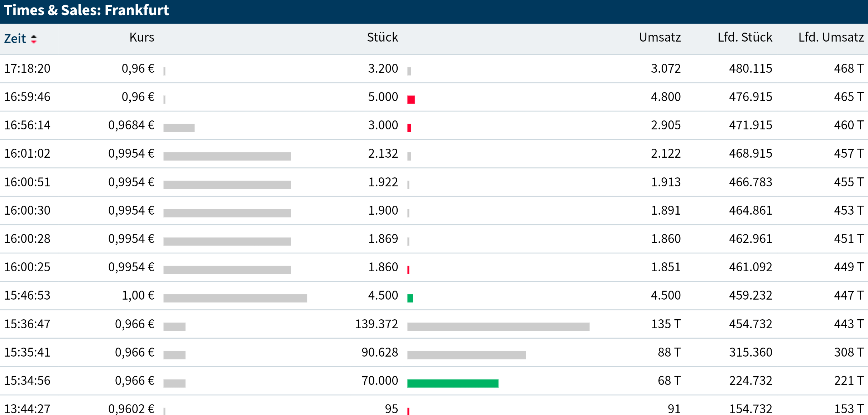Click the green volume marker at 15:46:53
The image size is (868, 415).
click(x=410, y=298)
